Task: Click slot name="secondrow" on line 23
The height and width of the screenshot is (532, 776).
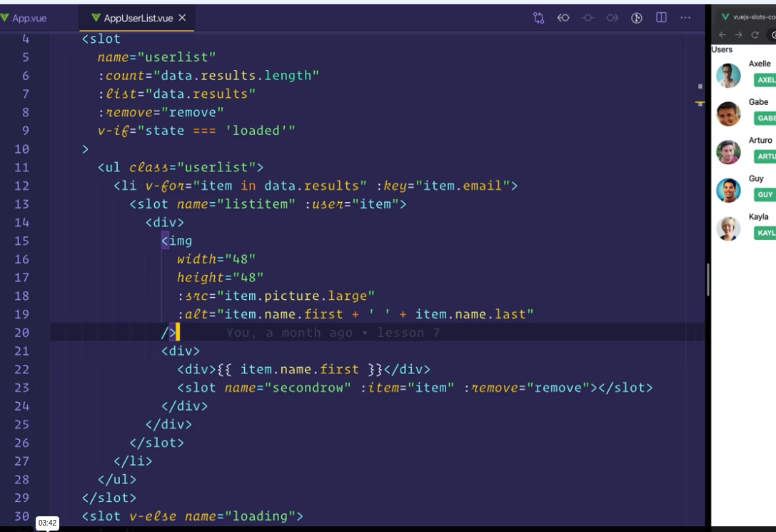Action: (263, 388)
